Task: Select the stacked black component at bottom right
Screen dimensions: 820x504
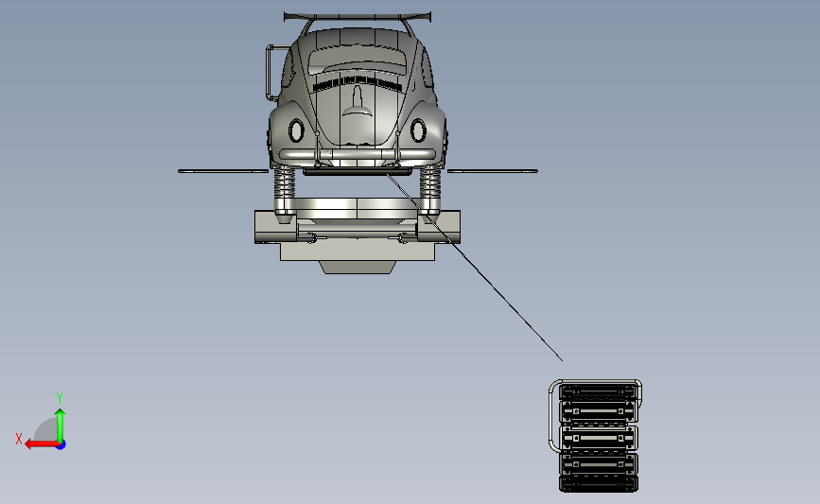Action: [599, 438]
